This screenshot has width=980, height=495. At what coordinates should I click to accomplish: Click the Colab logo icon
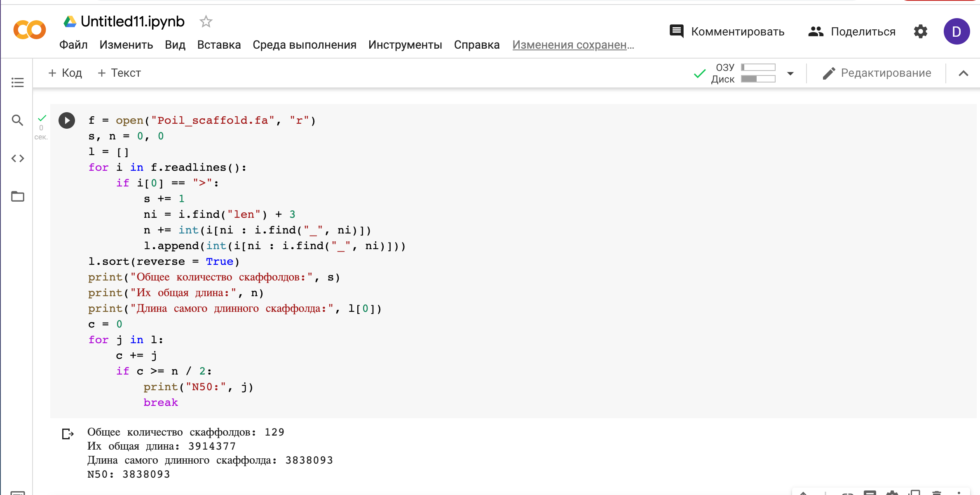point(29,30)
